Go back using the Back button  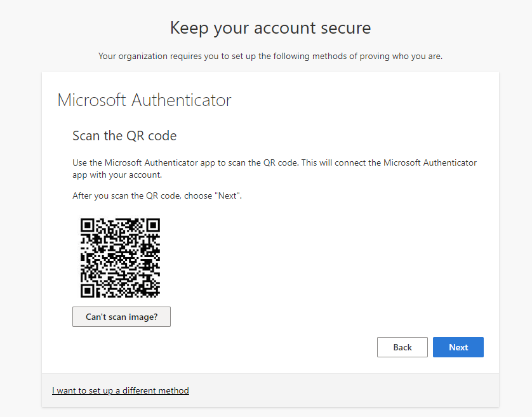coord(402,347)
